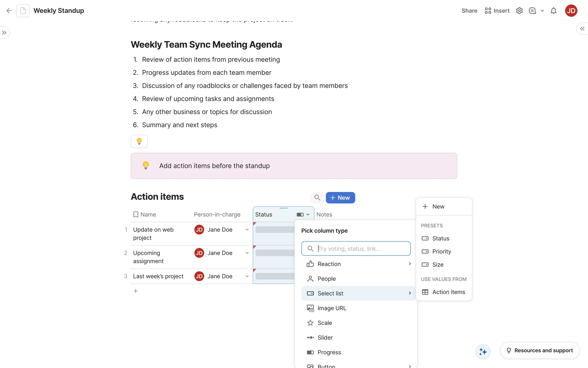The width and height of the screenshot is (588, 368).
Task: Open Person-in-charge dropdown for Update on web project
Action: click(x=247, y=230)
